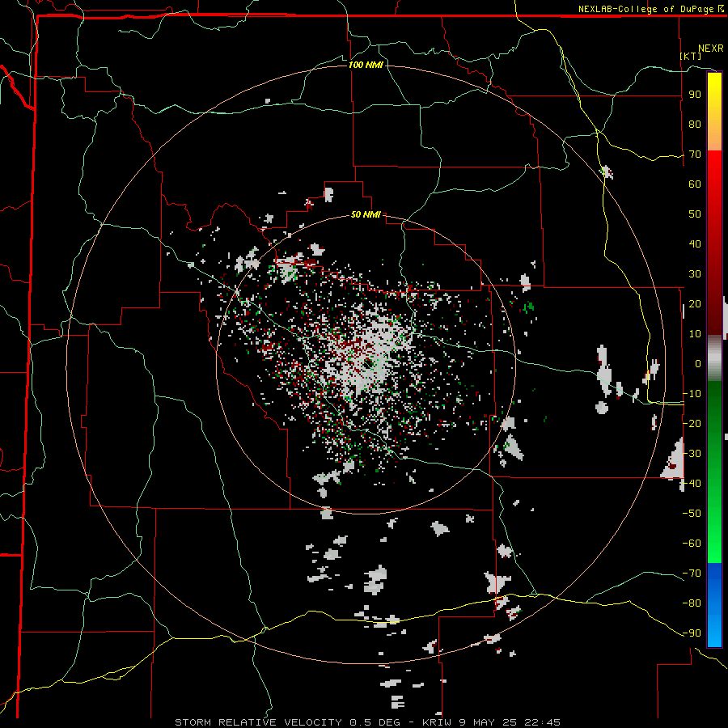Click the -40 scale value

(692, 484)
